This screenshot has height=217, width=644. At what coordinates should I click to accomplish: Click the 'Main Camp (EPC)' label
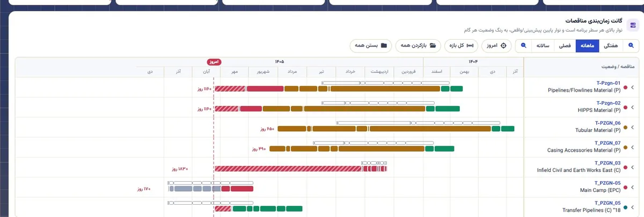pos(601,190)
